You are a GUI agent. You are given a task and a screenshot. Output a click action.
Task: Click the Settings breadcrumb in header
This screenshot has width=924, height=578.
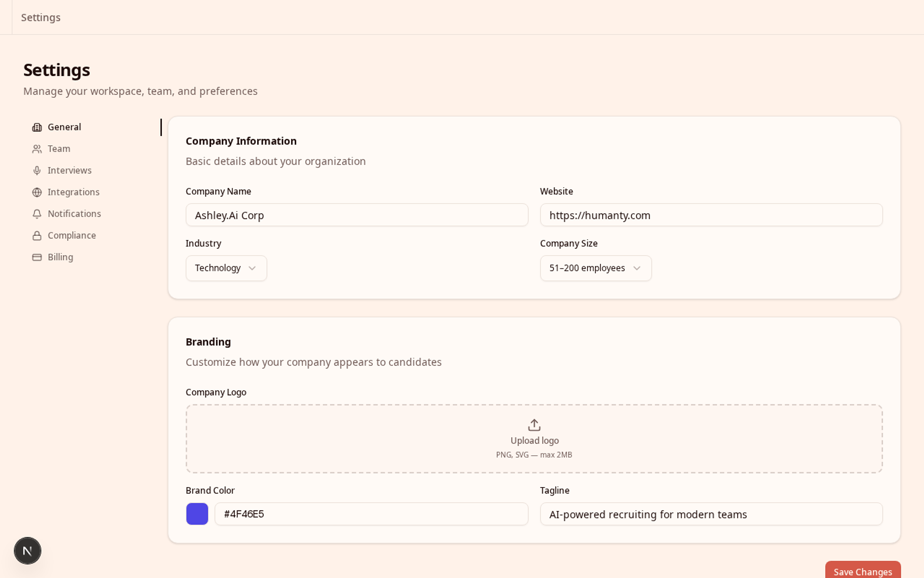pyautogui.click(x=41, y=18)
